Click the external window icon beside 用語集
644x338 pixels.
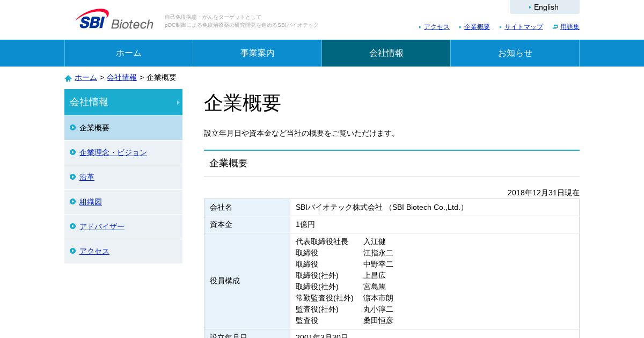point(555,27)
